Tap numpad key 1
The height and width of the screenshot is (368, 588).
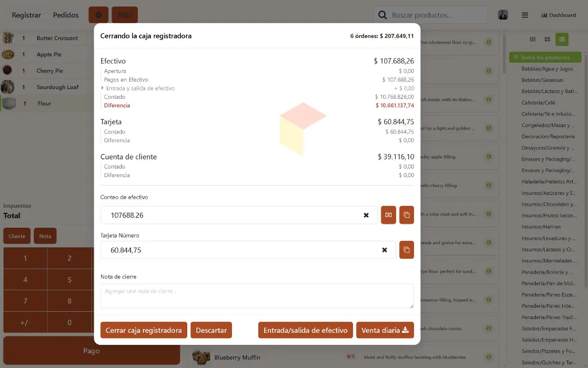tap(25, 258)
